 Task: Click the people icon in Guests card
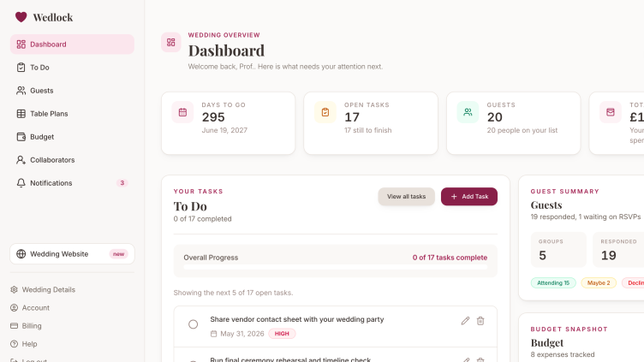[468, 112]
